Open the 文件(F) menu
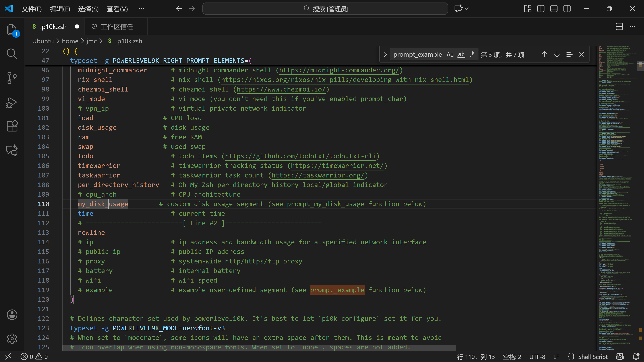Image resolution: width=644 pixels, height=362 pixels. pyautogui.click(x=32, y=9)
